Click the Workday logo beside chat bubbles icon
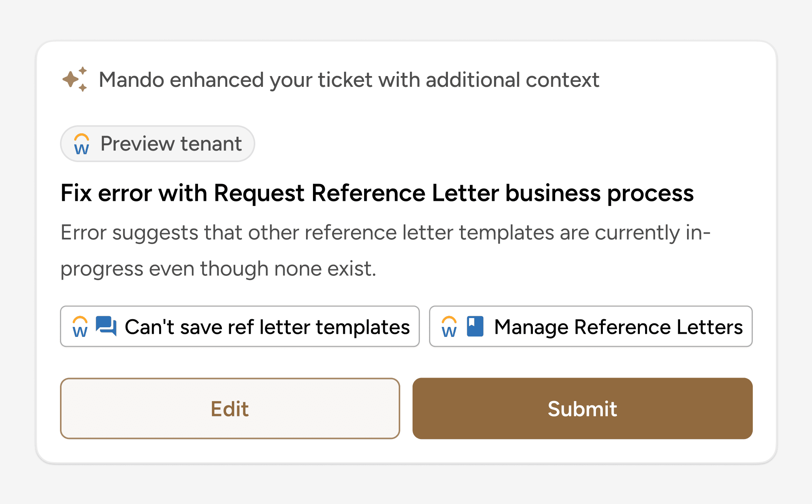Screen dimensions: 812x504 pyautogui.click(x=80, y=327)
